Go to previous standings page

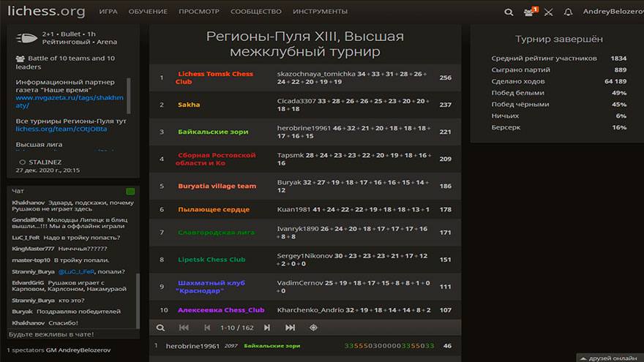(207, 328)
